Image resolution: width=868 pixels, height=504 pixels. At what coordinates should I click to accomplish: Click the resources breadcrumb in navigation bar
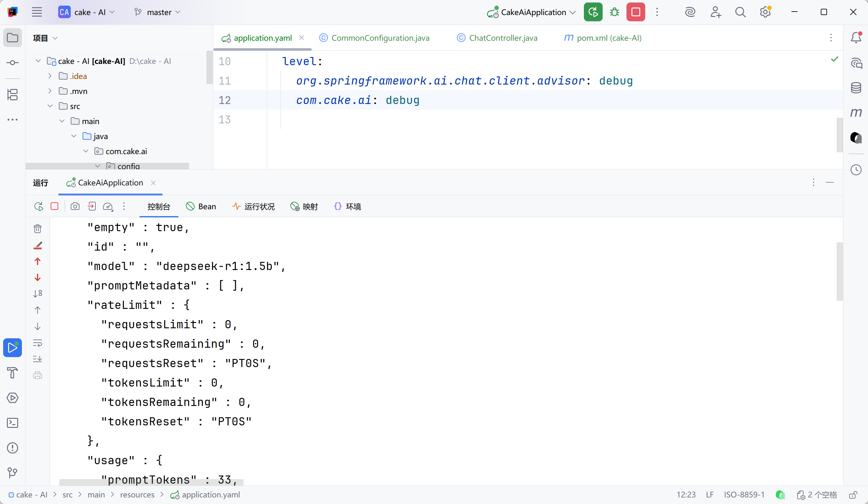coord(137,495)
